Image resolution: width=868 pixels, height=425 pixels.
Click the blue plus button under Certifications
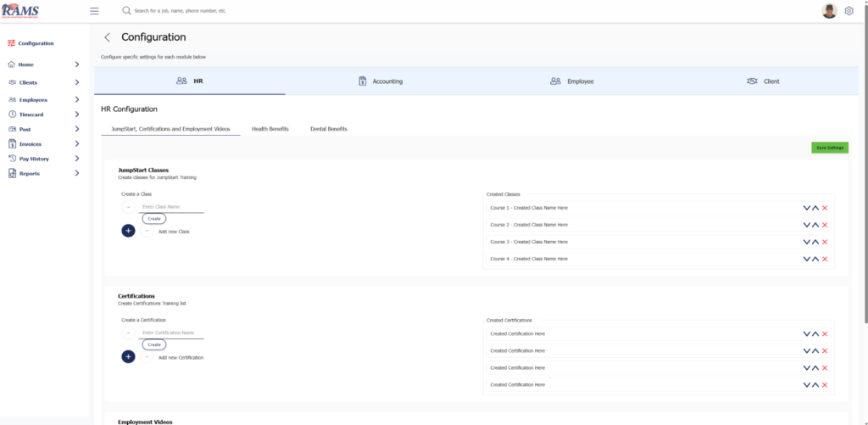click(128, 357)
